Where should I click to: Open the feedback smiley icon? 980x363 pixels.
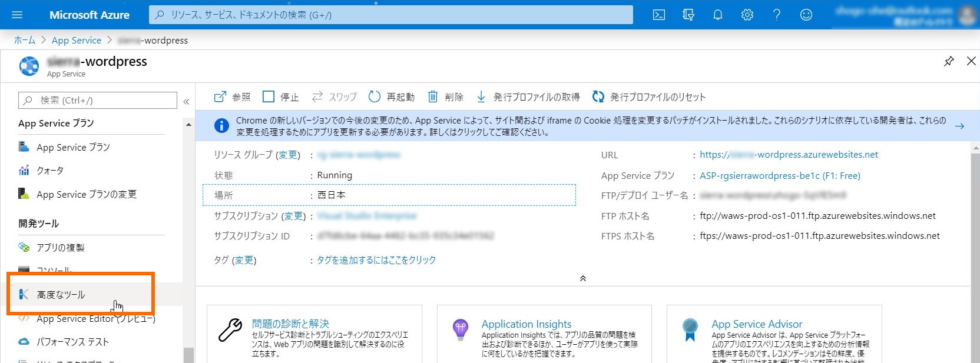point(806,15)
